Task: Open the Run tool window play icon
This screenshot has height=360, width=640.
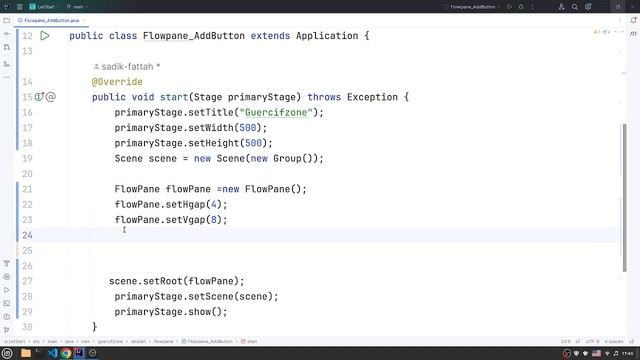Action: 7,290
